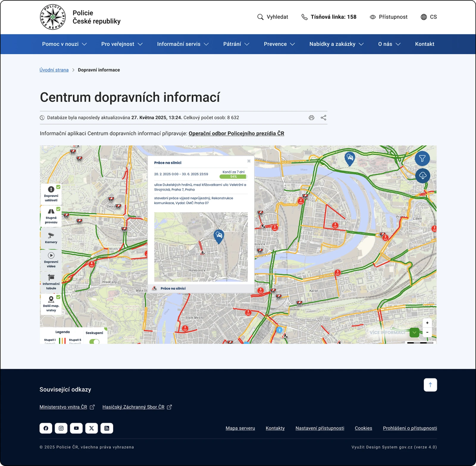Open Prohlášení o přístupnosti link
The height and width of the screenshot is (466, 476).
(x=410, y=428)
